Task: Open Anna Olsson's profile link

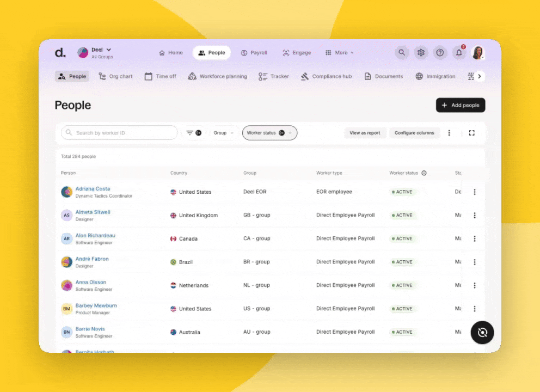Action: [91, 283]
